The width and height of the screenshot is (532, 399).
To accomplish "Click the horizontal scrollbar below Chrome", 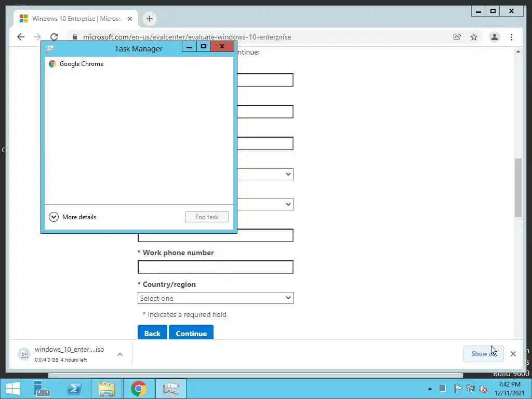I will click(x=256, y=375).
